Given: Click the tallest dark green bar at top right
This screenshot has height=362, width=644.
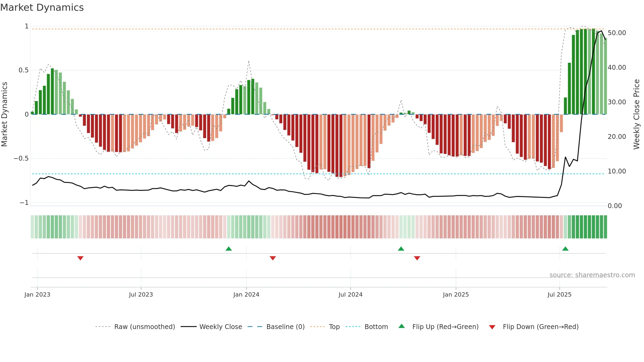Looking at the screenshot, I should (x=593, y=71).
